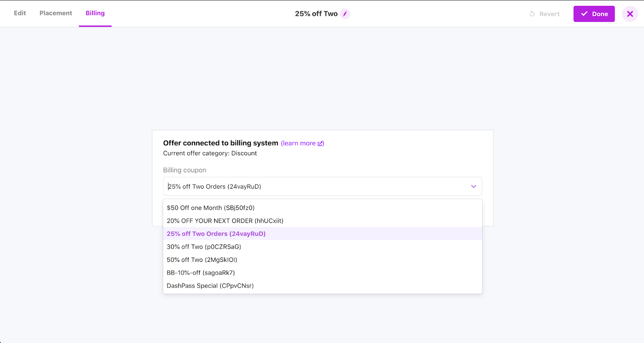Click the external-link icon beside learn more
644x343 pixels.
(x=320, y=144)
